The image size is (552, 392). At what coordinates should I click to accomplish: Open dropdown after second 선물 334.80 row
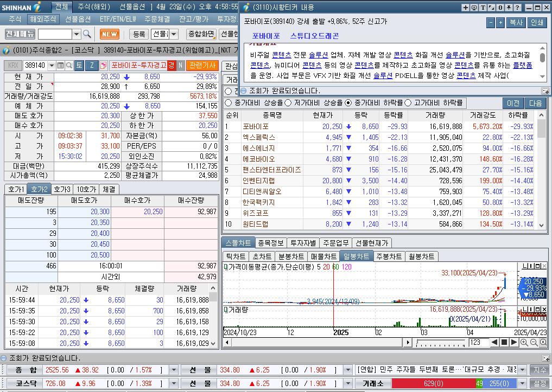[x=348, y=383]
